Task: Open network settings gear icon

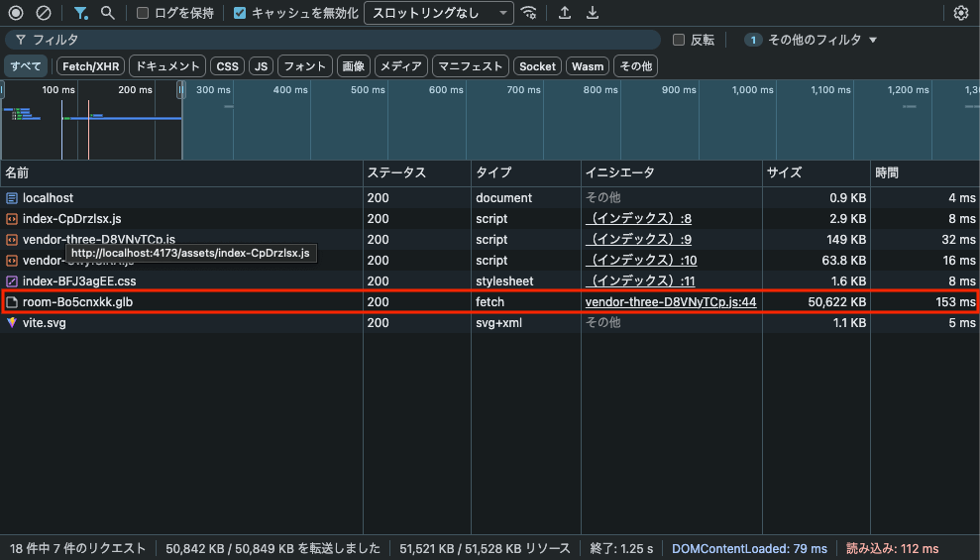Action: (960, 13)
